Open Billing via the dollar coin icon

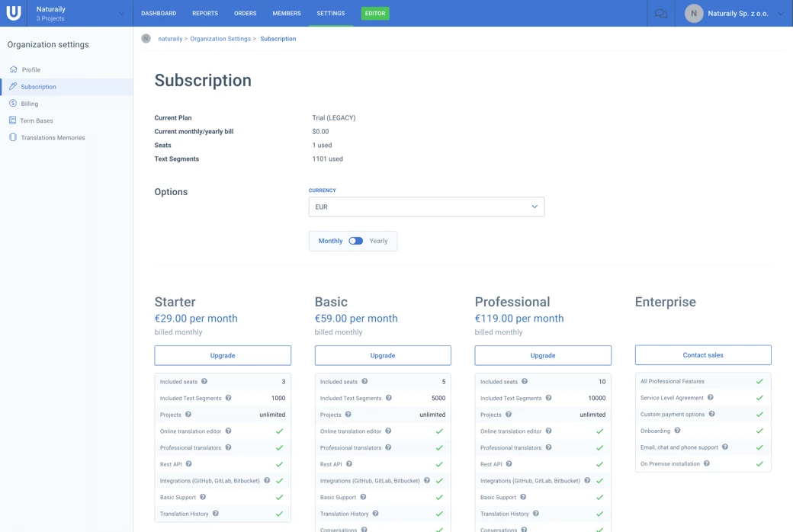coord(13,103)
